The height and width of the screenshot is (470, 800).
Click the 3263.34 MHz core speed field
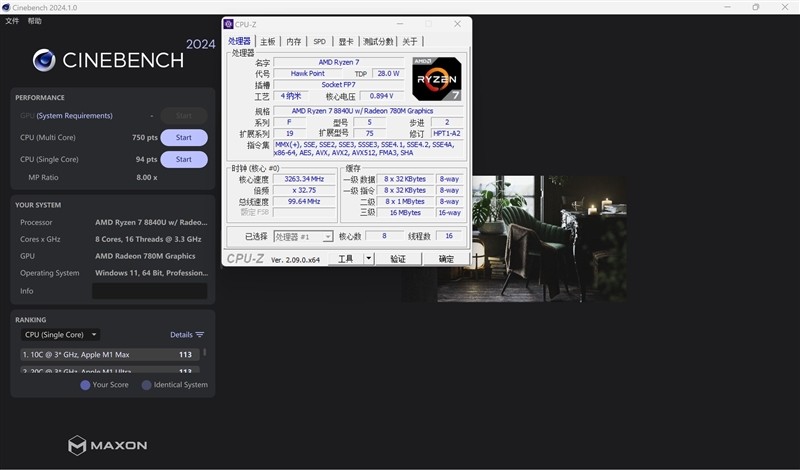(x=304, y=179)
